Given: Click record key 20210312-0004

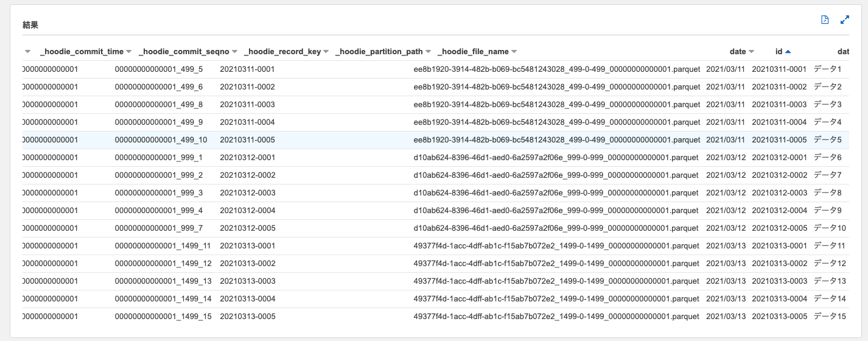Looking at the screenshot, I should point(247,211).
